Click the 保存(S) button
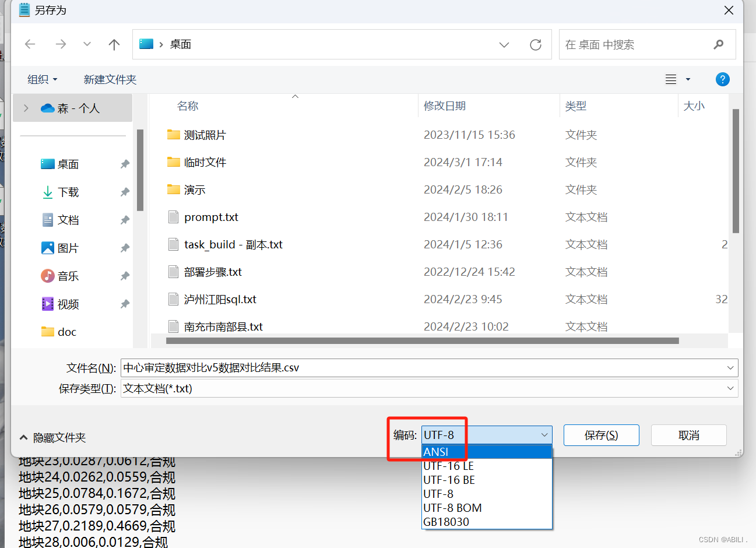The height and width of the screenshot is (548, 756). (x=601, y=435)
